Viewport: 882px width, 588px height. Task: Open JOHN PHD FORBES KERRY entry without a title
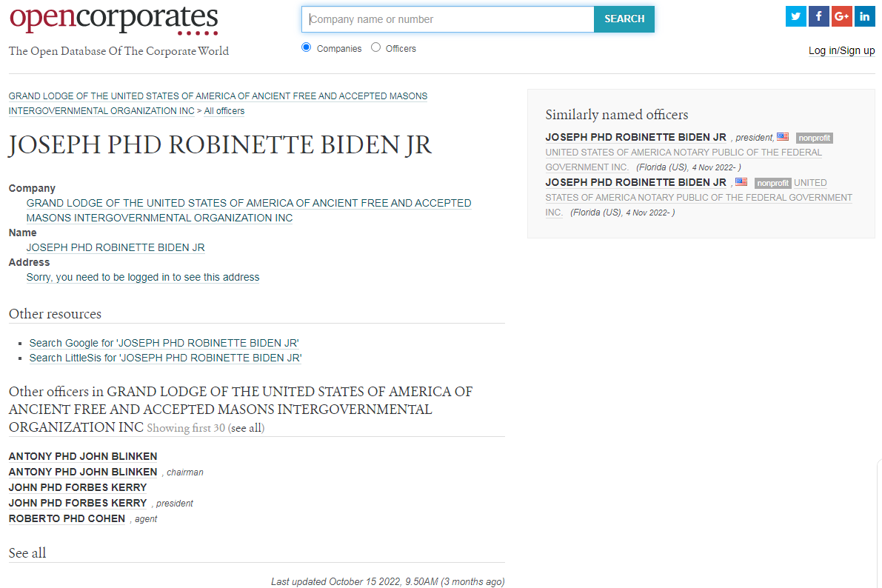pos(78,488)
